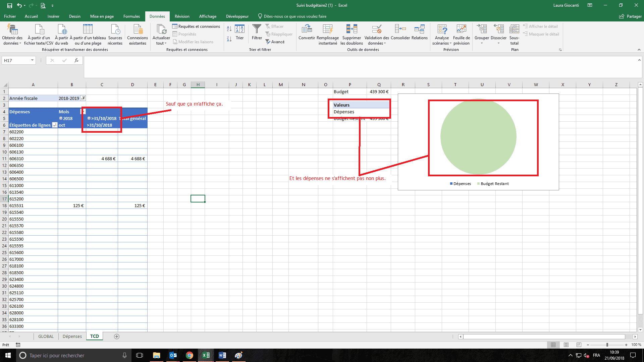Open the Étiquettes de lignes filter dropdown

pyautogui.click(x=55, y=125)
